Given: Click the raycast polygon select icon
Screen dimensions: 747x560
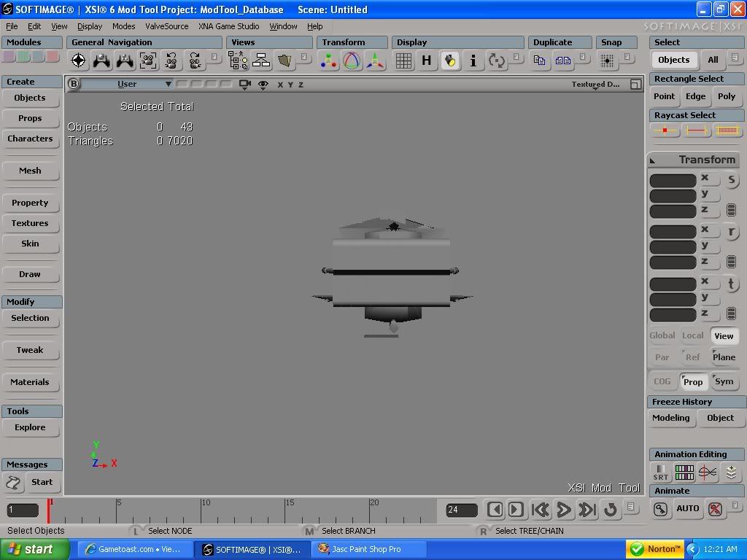Looking at the screenshot, I should 727,130.
